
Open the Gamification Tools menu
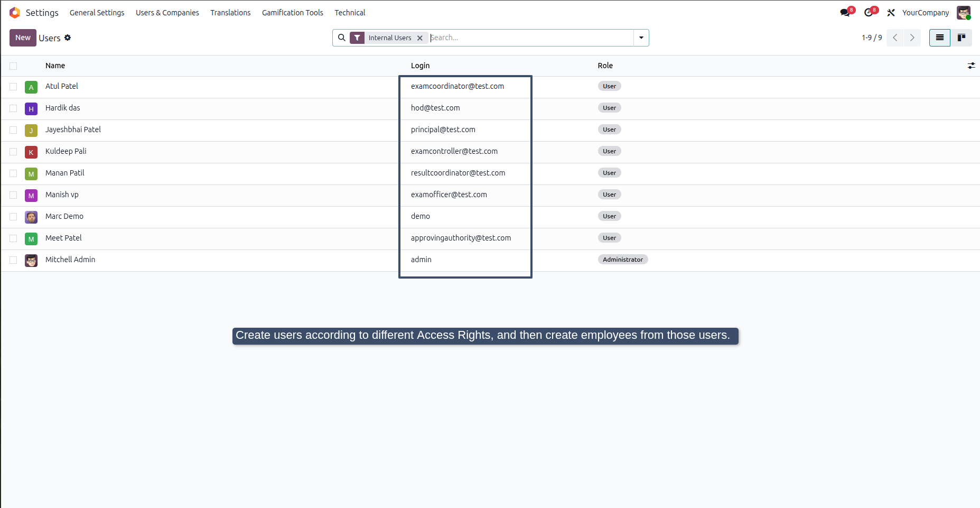[x=293, y=13]
